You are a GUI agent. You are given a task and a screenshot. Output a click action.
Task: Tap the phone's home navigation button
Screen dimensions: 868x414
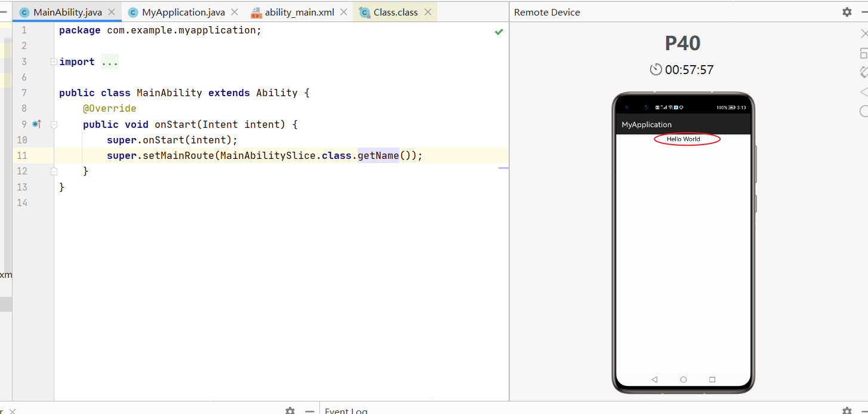684,379
